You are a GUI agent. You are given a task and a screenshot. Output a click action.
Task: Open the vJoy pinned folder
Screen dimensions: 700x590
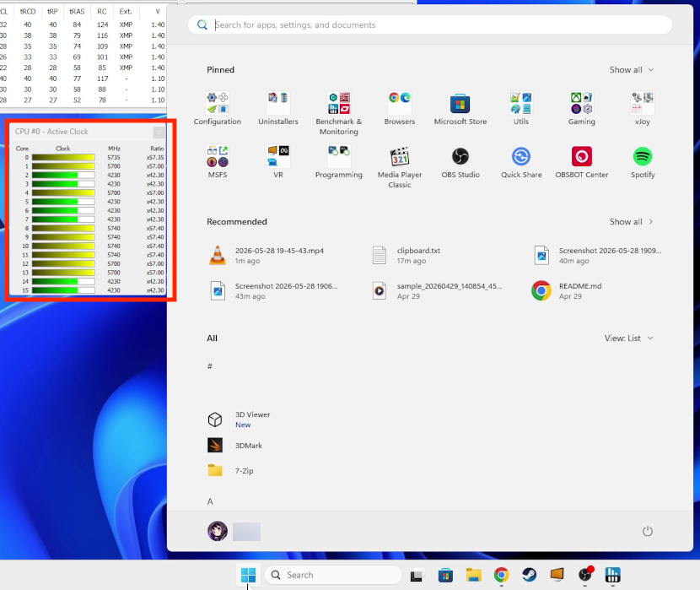tap(643, 109)
